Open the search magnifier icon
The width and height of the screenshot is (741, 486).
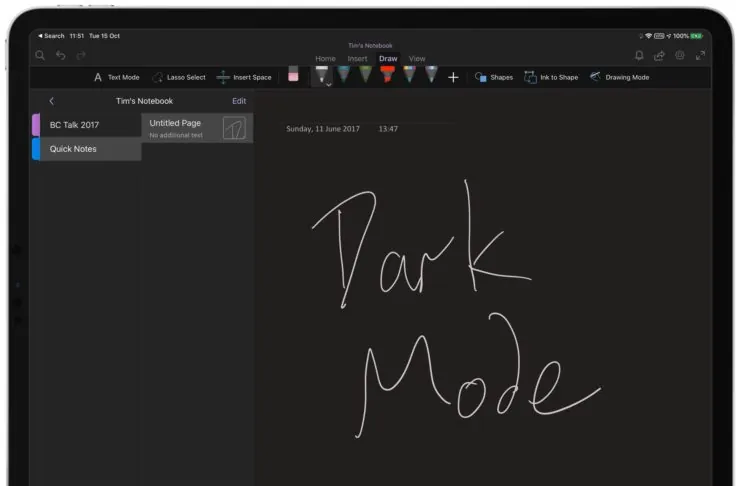pyautogui.click(x=40, y=55)
